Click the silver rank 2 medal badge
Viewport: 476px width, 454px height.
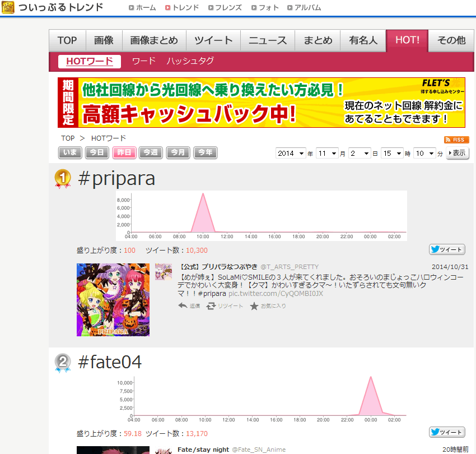pyautogui.click(x=63, y=363)
